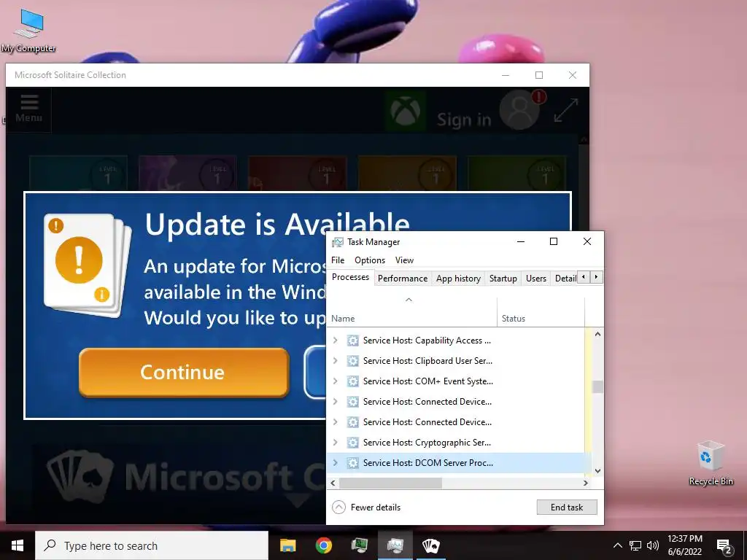Expand Service Host: Clipboard User Service row

pyautogui.click(x=336, y=360)
